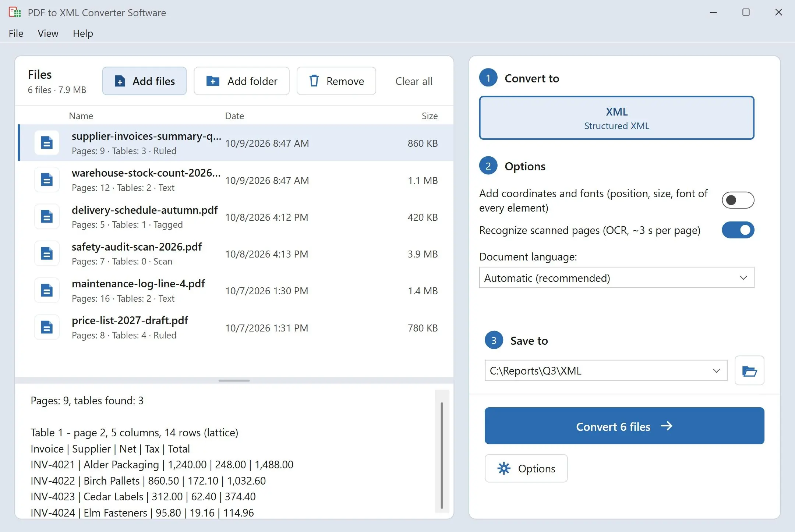Click document icon for delivery-schedule-autumn.pdf
Image resolution: width=795 pixels, height=532 pixels.
[47, 216]
